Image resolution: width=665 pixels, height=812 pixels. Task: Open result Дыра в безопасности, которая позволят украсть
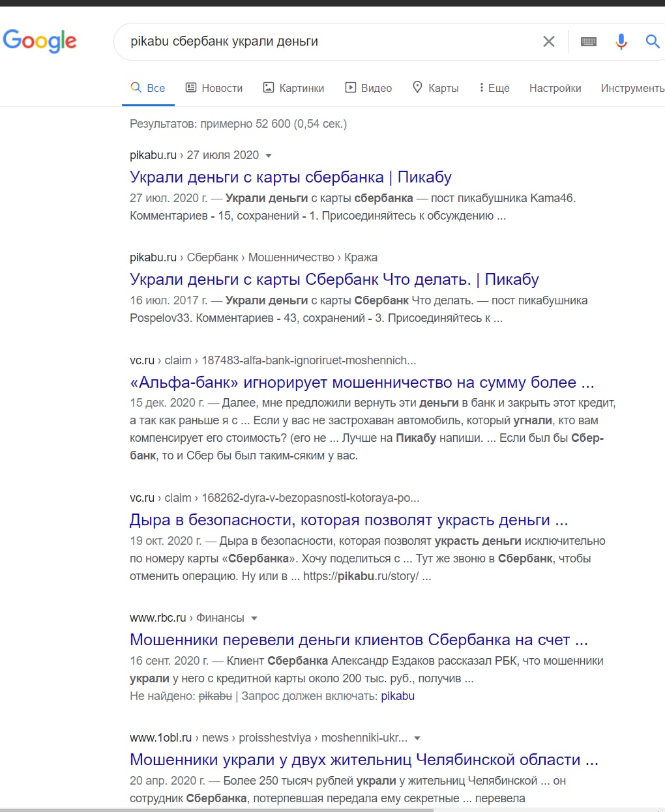pyautogui.click(x=349, y=520)
